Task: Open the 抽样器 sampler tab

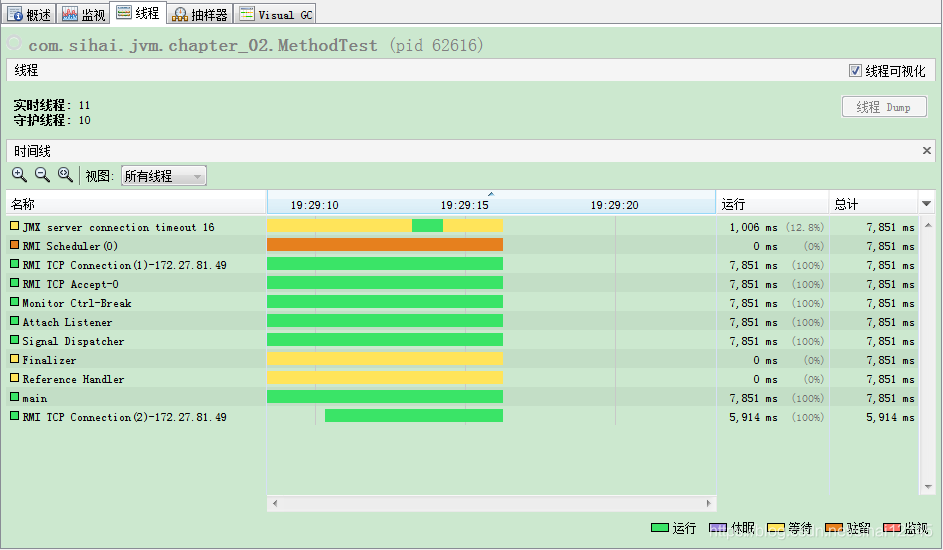Action: pos(200,14)
